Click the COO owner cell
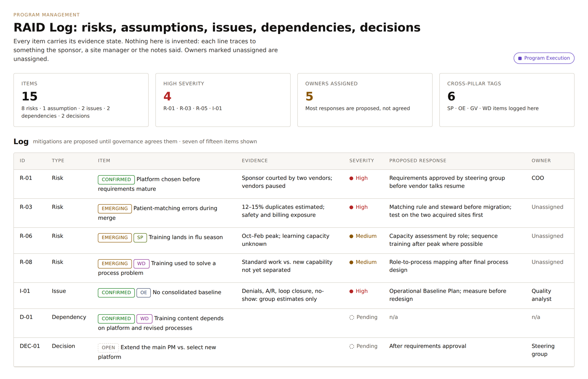The image size is (588, 379). click(x=538, y=178)
